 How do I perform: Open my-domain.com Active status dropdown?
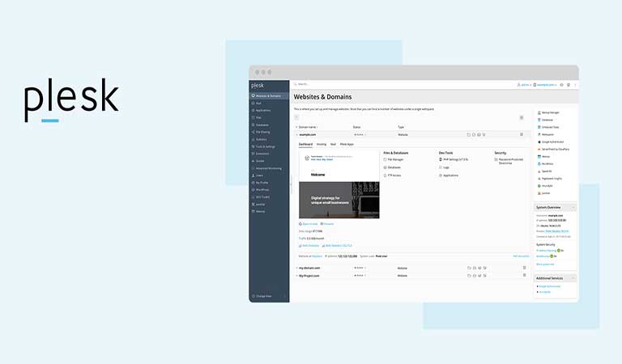point(360,269)
